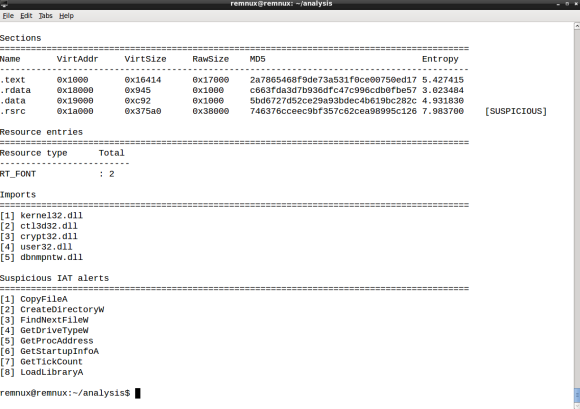580x409 pixels.
Task: Click the entropy value 4.931830
Action: pyautogui.click(x=443, y=101)
